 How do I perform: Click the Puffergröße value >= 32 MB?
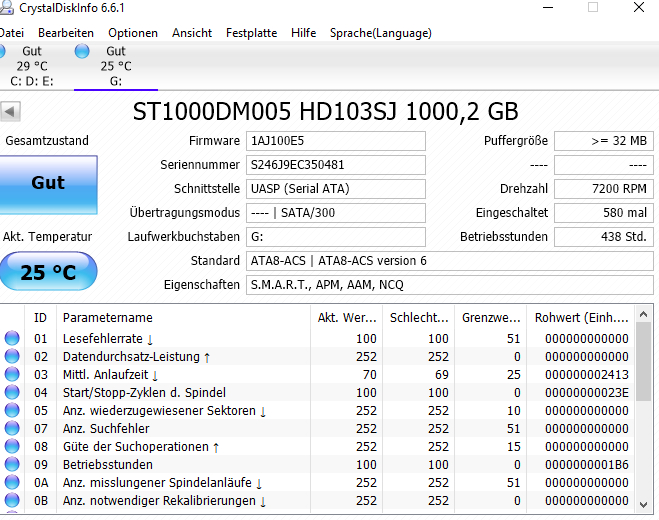(x=604, y=141)
